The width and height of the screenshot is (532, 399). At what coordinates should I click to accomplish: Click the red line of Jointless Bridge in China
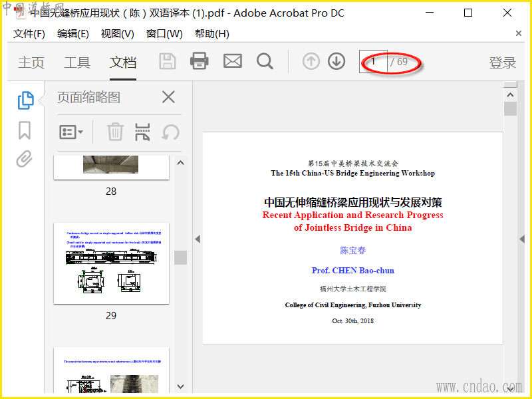click(353, 227)
